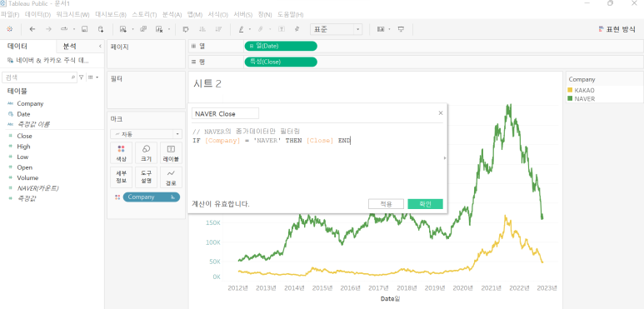Switch to the 데이터 pane tab

[x=17, y=47]
